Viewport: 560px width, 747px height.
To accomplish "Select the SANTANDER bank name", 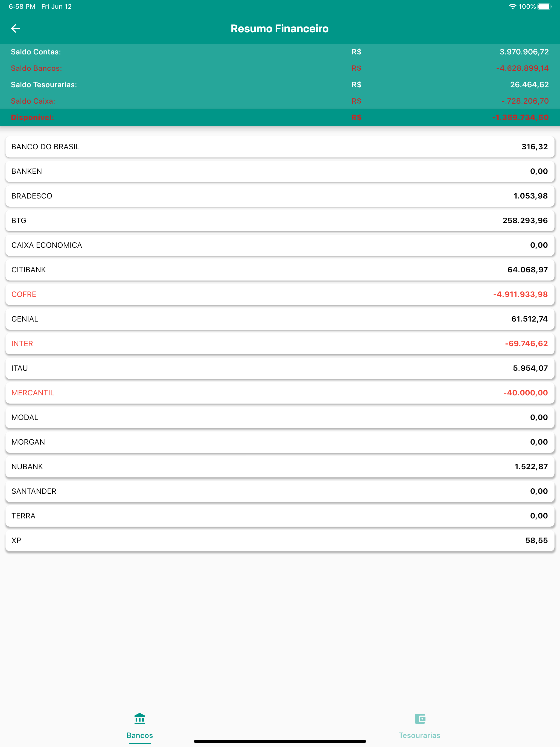I will tap(34, 491).
